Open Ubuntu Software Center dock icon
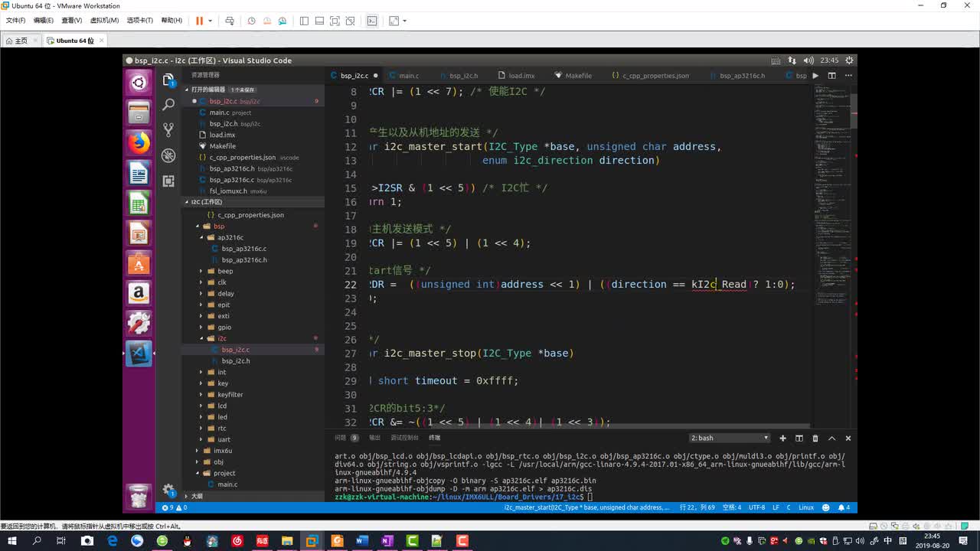 (x=139, y=262)
